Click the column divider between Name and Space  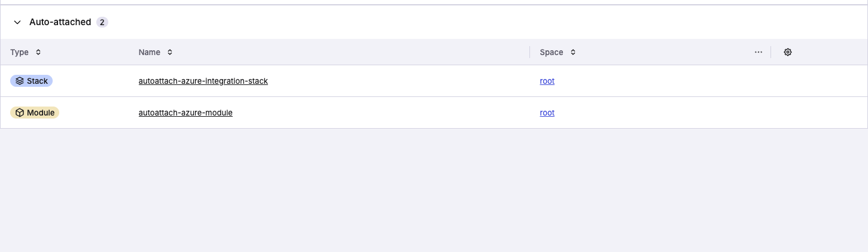coord(530,52)
